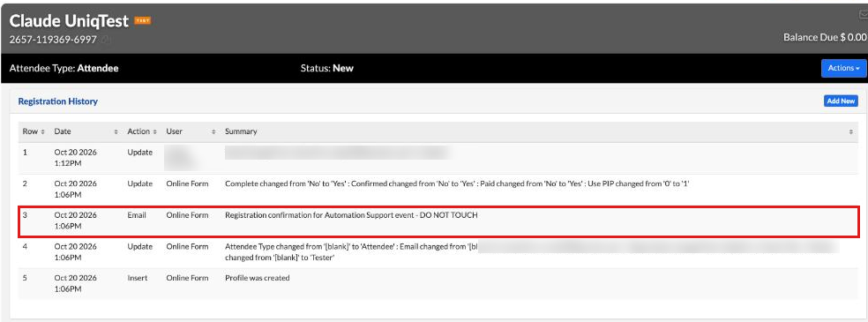The image size is (868, 322).
Task: Click the Status: New label
Action: [x=326, y=69]
